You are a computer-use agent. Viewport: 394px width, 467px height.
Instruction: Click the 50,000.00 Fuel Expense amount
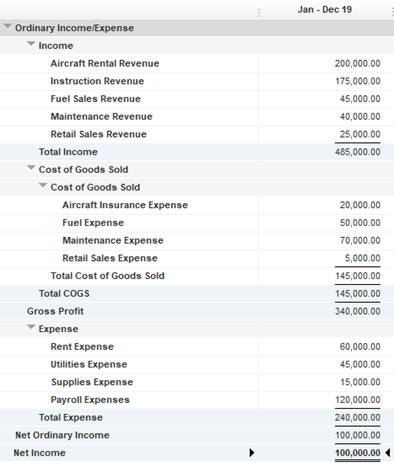coord(360,223)
